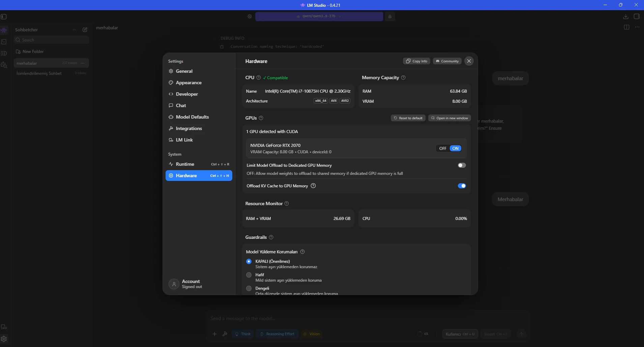Screen dimensions: 644x347
Task: Click the GPUs help icon
Action: tap(261, 118)
